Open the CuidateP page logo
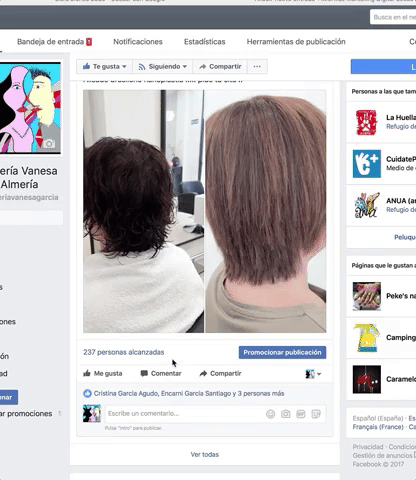 (367, 164)
